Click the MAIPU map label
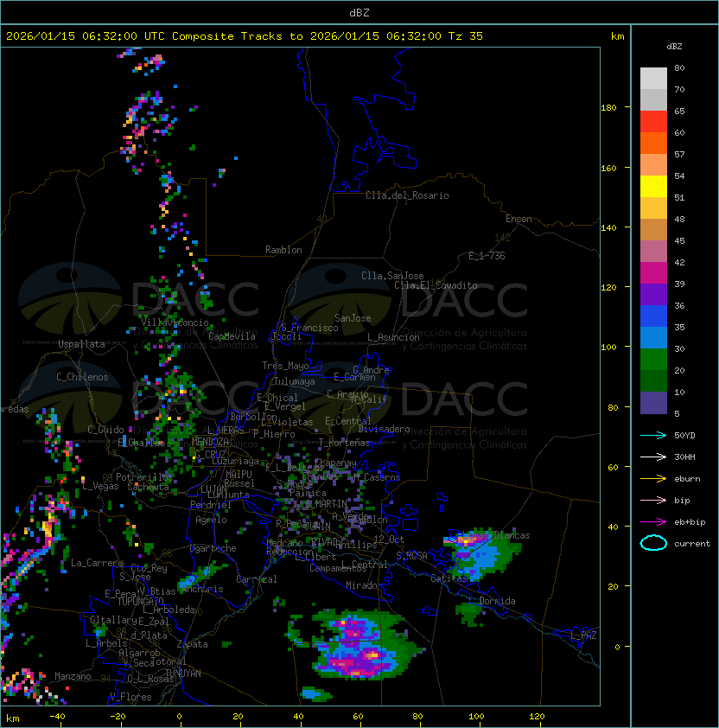The width and height of the screenshot is (719, 728). point(239,474)
